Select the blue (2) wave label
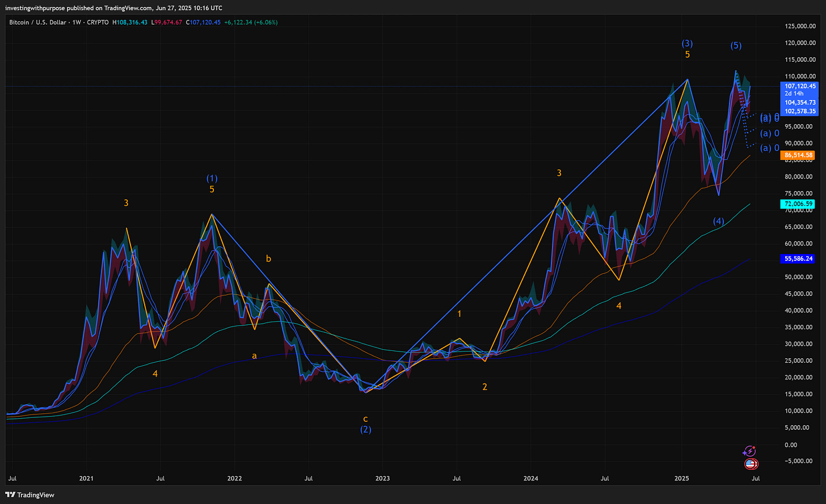826x504 pixels. [366, 430]
